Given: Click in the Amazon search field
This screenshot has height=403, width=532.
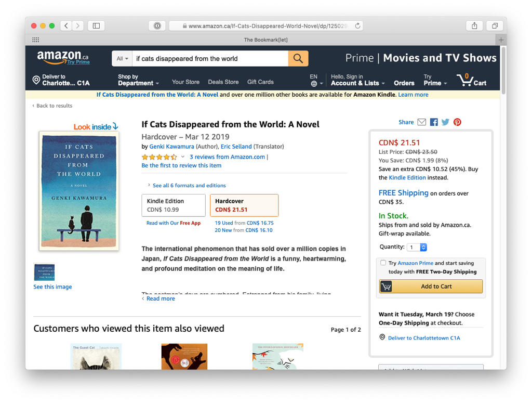Looking at the screenshot, I should point(210,58).
